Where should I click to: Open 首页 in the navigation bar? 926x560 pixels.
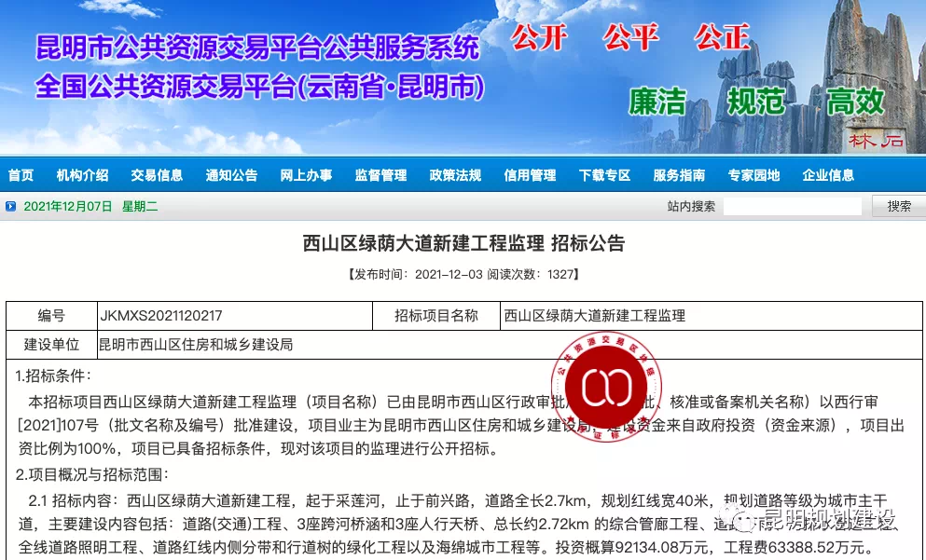pyautogui.click(x=21, y=175)
